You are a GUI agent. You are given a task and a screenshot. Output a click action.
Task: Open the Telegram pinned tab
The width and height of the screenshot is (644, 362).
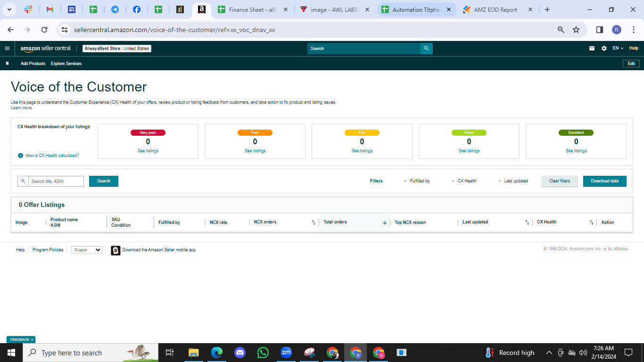pyautogui.click(x=115, y=9)
